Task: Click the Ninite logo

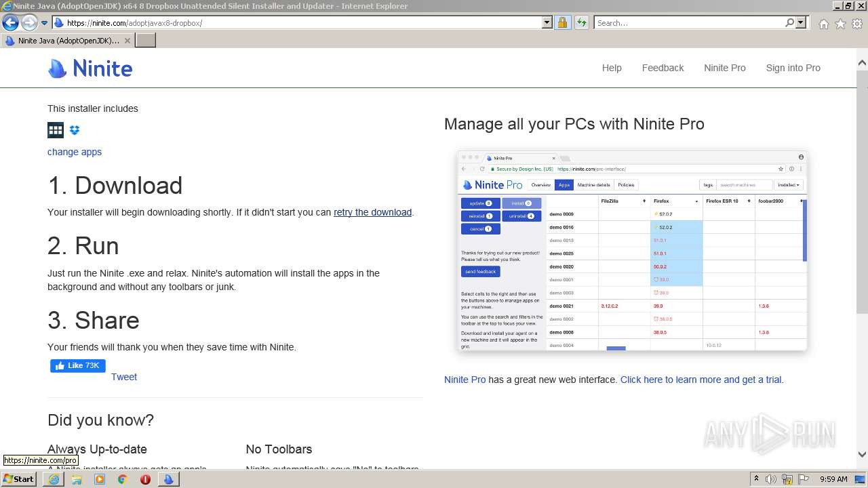Action: point(90,68)
